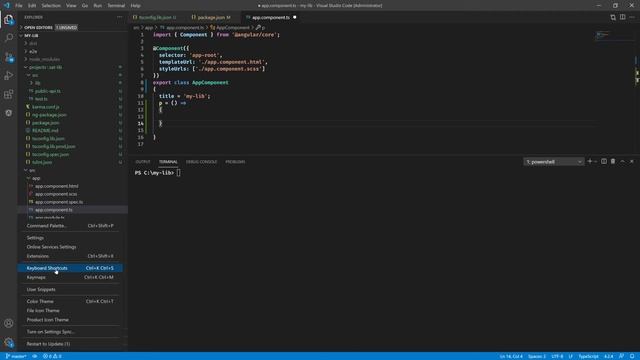Choose Settings from the Manage menu
This screenshot has height=360, width=640.
tap(70, 238)
